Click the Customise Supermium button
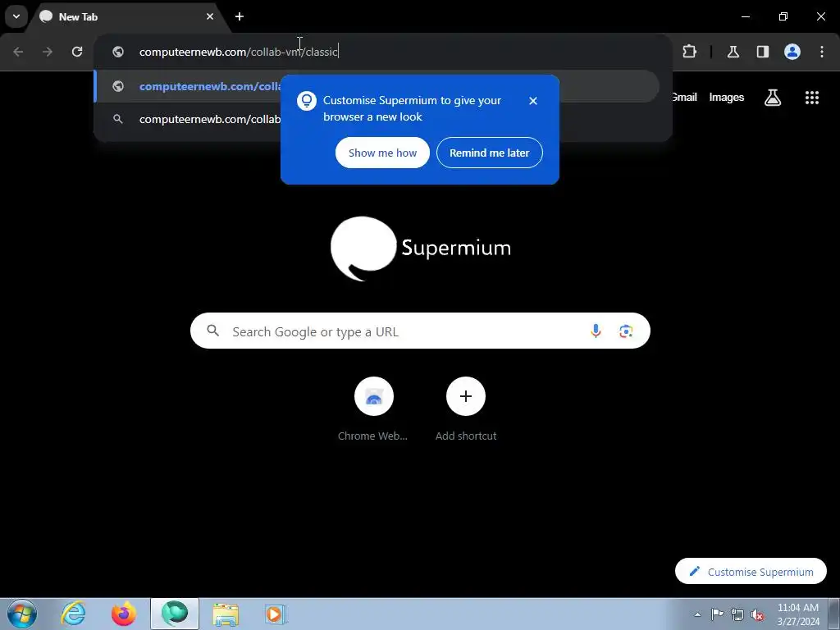 point(751,572)
